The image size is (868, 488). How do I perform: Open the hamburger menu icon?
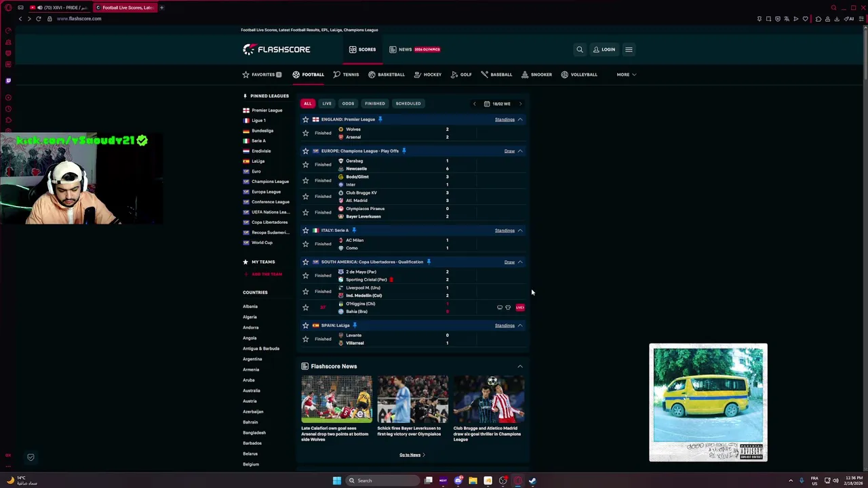pyautogui.click(x=629, y=49)
